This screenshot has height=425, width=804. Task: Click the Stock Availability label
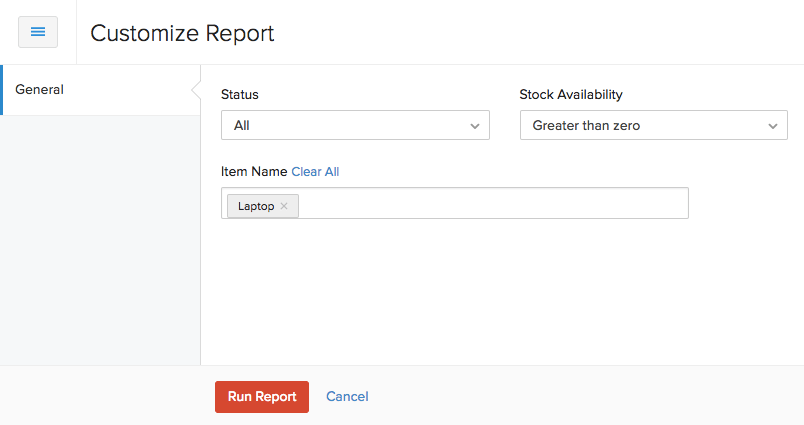(570, 95)
